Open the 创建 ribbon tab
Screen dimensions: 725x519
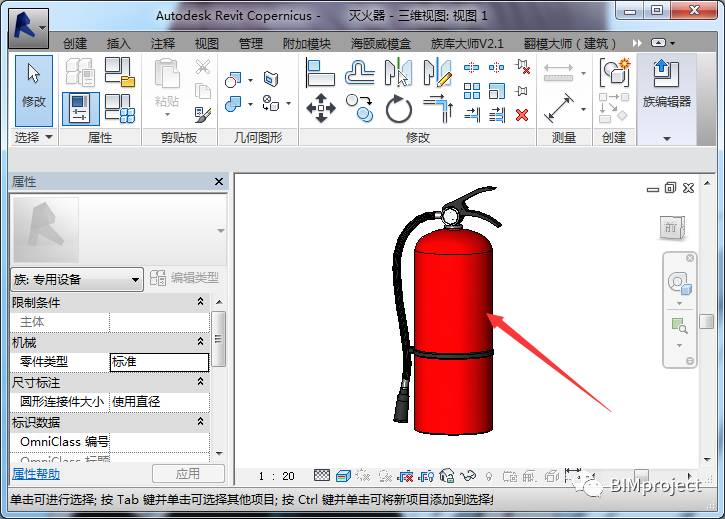point(75,44)
